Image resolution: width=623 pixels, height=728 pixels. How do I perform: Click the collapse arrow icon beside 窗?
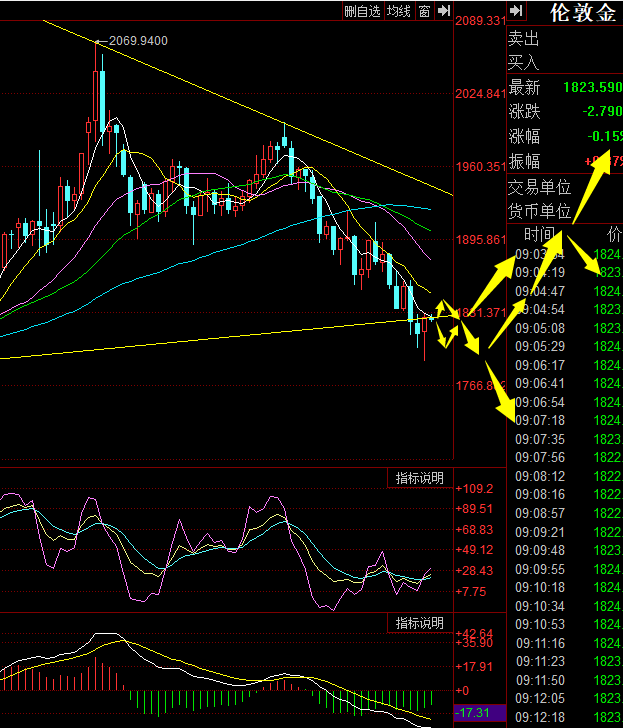point(444,11)
